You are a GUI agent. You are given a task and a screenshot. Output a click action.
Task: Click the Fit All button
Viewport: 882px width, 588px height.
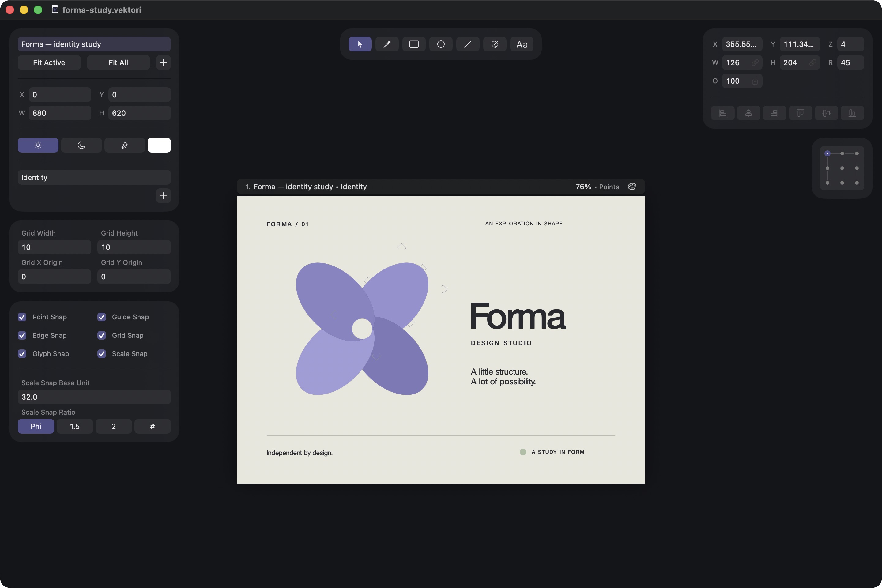(119, 62)
